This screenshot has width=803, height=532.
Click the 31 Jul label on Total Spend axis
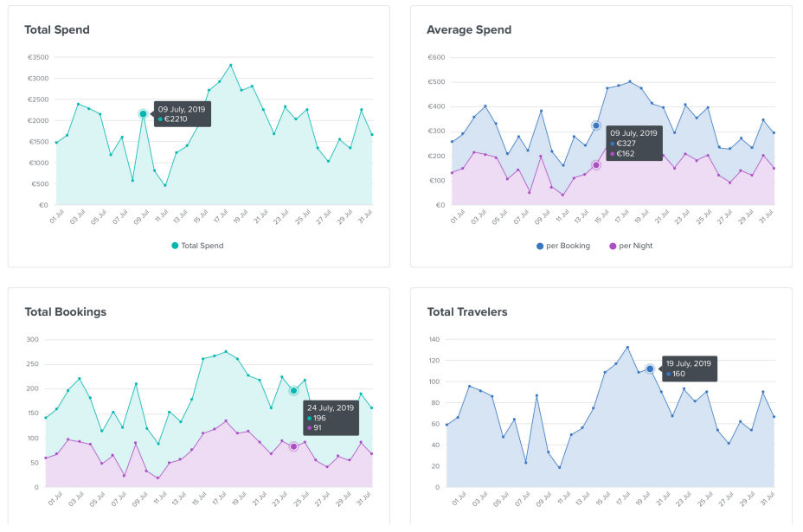(364, 216)
